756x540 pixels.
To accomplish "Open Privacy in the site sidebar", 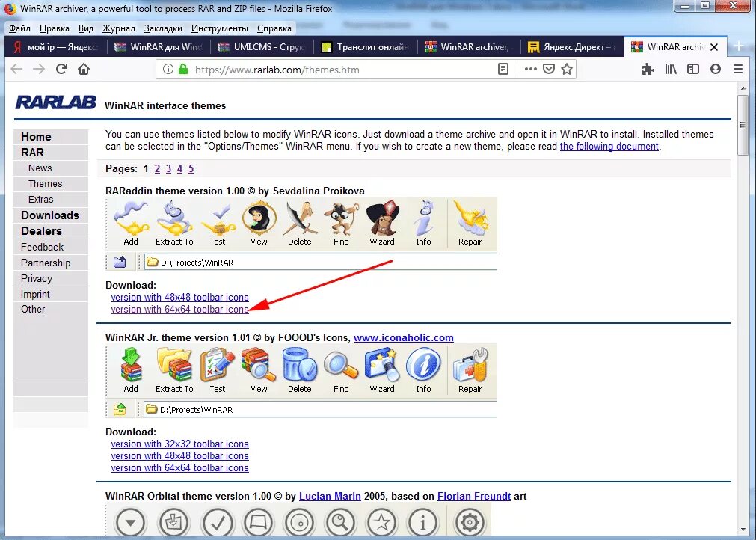I will click(x=36, y=278).
